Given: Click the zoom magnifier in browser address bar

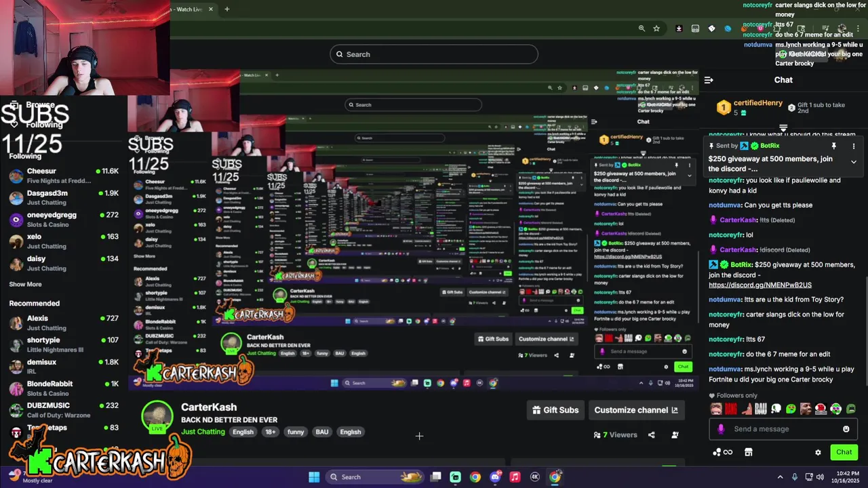Looking at the screenshot, I should (x=642, y=28).
